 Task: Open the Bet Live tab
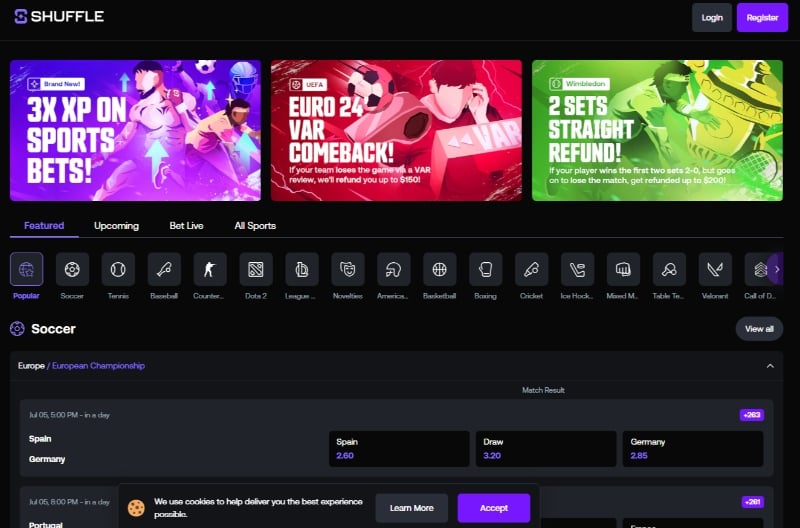coord(186,225)
